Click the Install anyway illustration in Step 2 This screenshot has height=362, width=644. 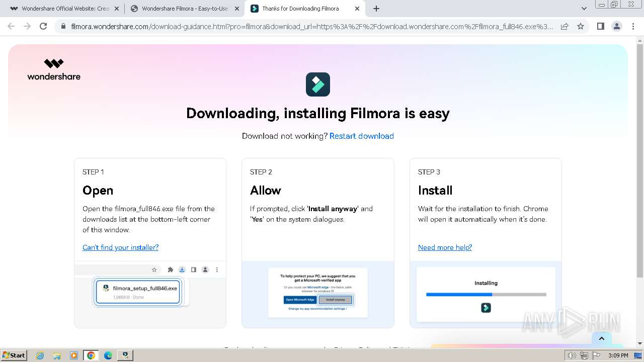pos(336,300)
